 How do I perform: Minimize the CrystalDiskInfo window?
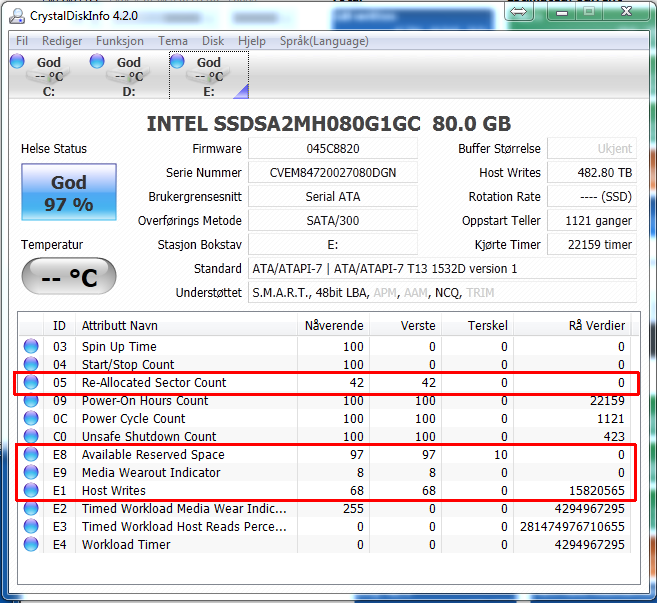(561, 12)
